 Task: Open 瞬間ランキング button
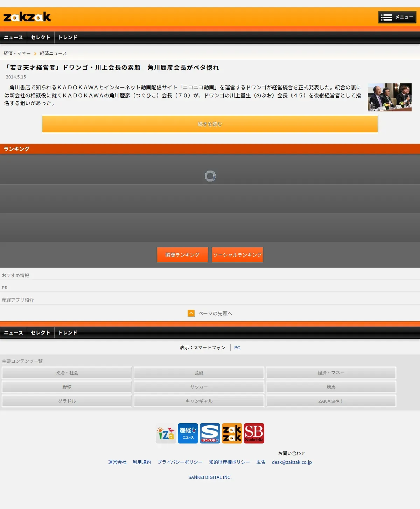[182, 255]
